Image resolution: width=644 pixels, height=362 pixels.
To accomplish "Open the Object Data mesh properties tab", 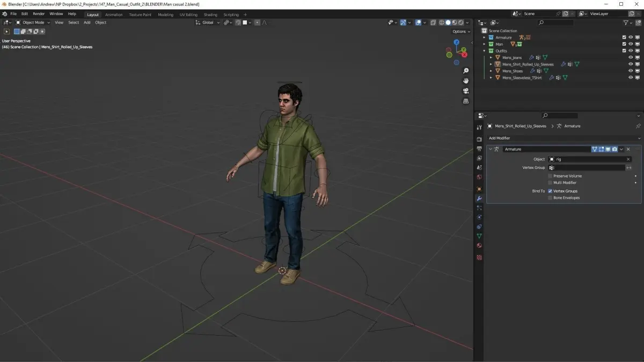I will (479, 236).
